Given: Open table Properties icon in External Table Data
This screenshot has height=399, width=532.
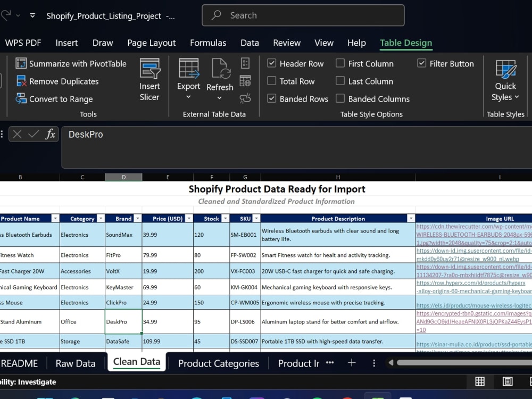Looking at the screenshot, I should click(245, 63).
